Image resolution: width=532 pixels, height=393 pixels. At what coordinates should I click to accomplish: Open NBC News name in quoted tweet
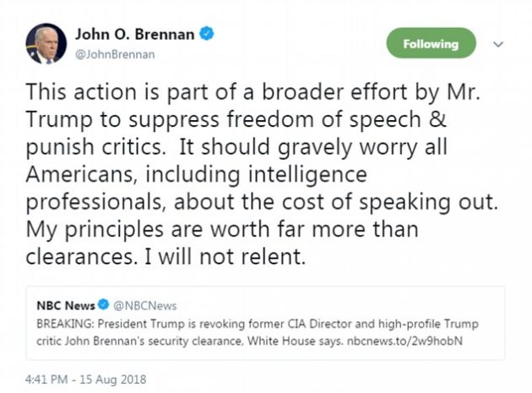tap(66, 305)
